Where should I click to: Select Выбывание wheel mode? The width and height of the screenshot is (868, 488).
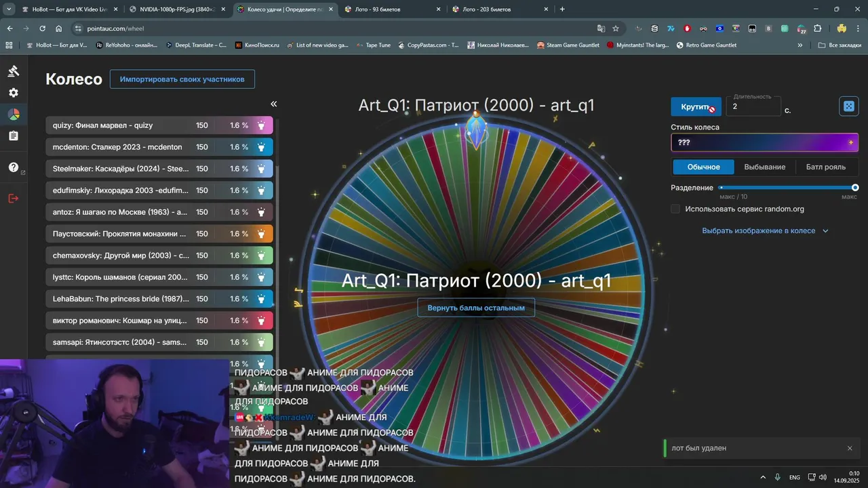pyautogui.click(x=765, y=167)
